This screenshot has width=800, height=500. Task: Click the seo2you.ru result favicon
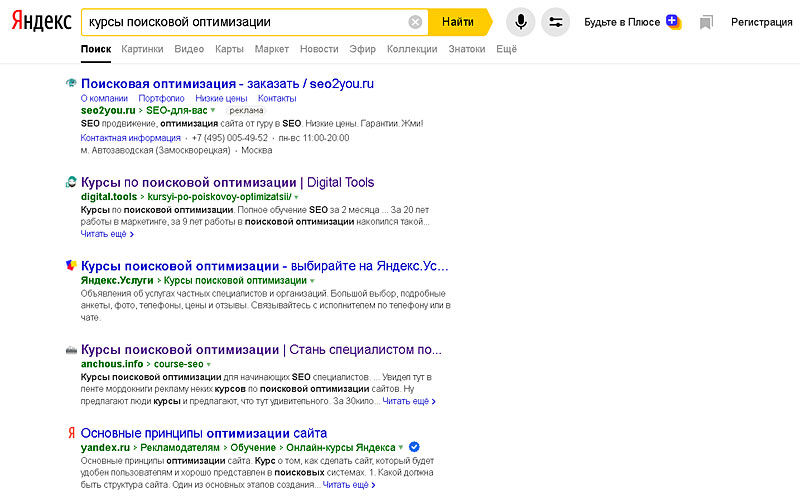pyautogui.click(x=71, y=83)
